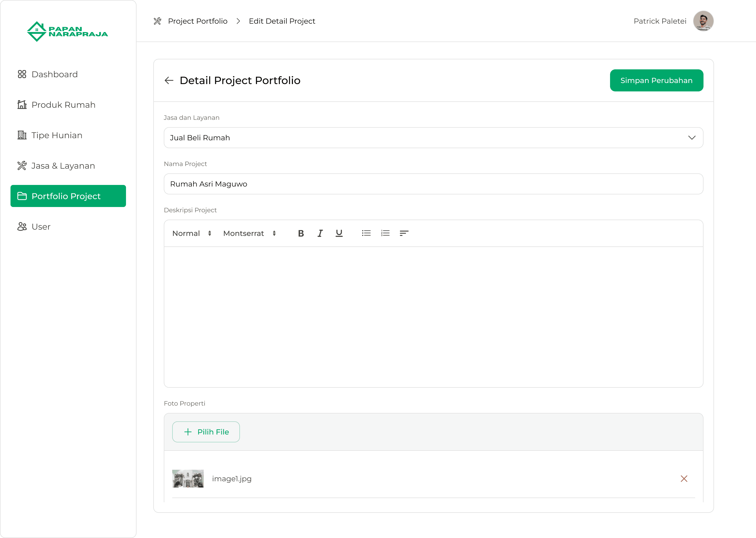The image size is (756, 538).
Task: Click the back arrow beside Detail Project Portfolio
Action: 169,80
